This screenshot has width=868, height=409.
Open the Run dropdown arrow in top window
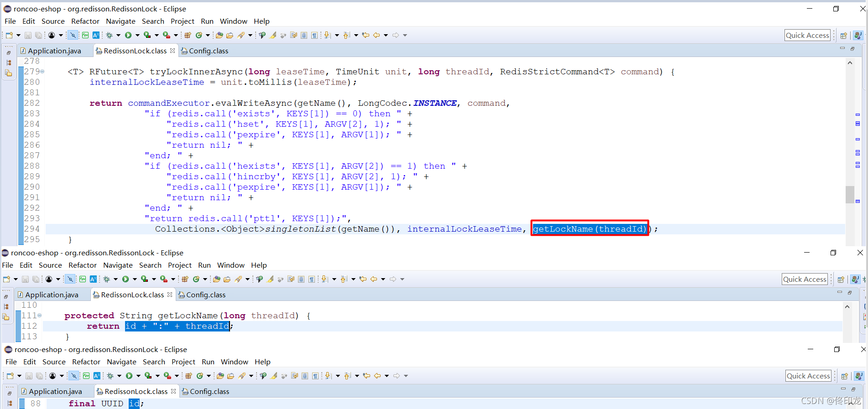pos(137,35)
